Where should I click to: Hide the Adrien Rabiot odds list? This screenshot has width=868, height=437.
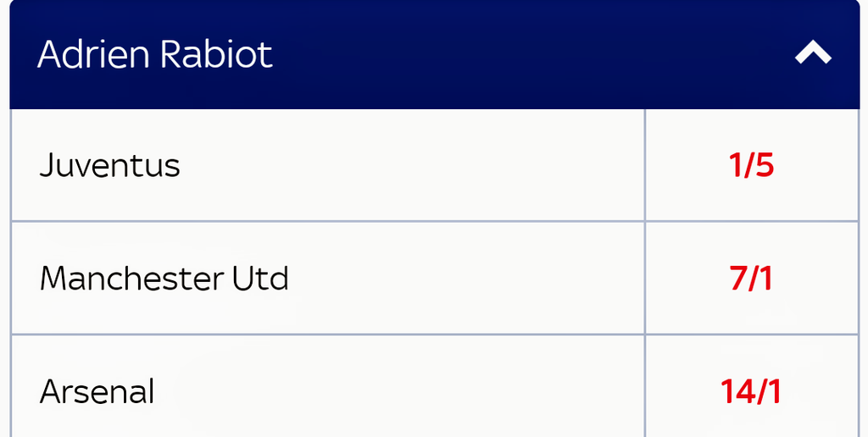pyautogui.click(x=813, y=55)
